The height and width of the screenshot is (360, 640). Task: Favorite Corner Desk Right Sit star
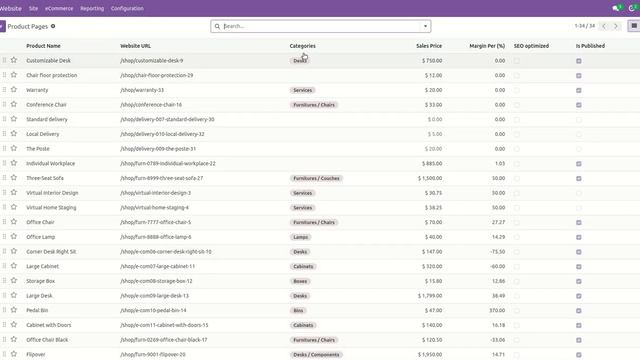click(x=14, y=251)
